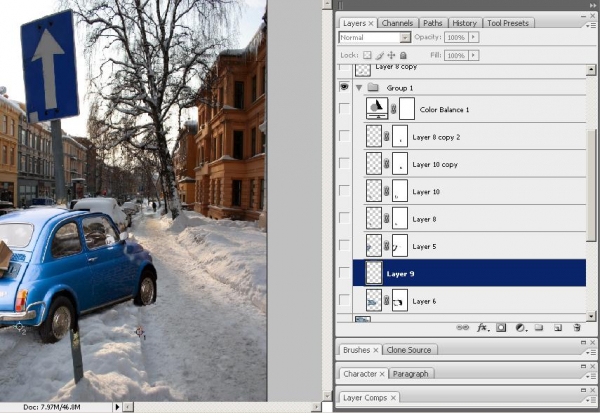Select Layer 9 thumbnail
This screenshot has height=413, width=600.
[x=374, y=273]
